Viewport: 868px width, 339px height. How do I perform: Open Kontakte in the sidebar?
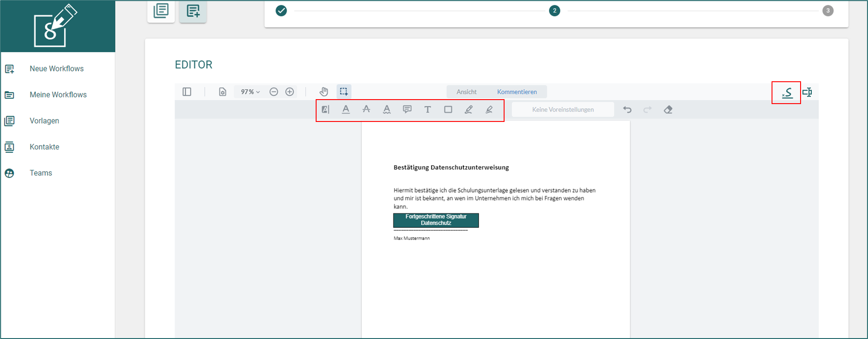coord(44,147)
